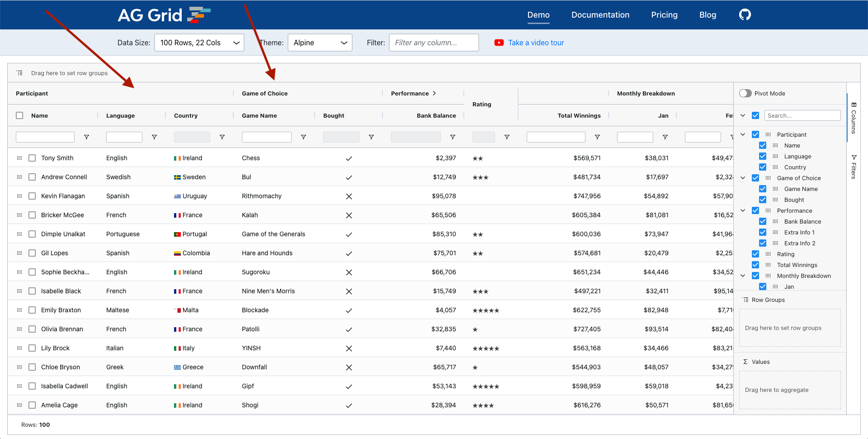Open the Country column filter funnel
Image resolution: width=868 pixels, height=439 pixels.
pyautogui.click(x=222, y=137)
